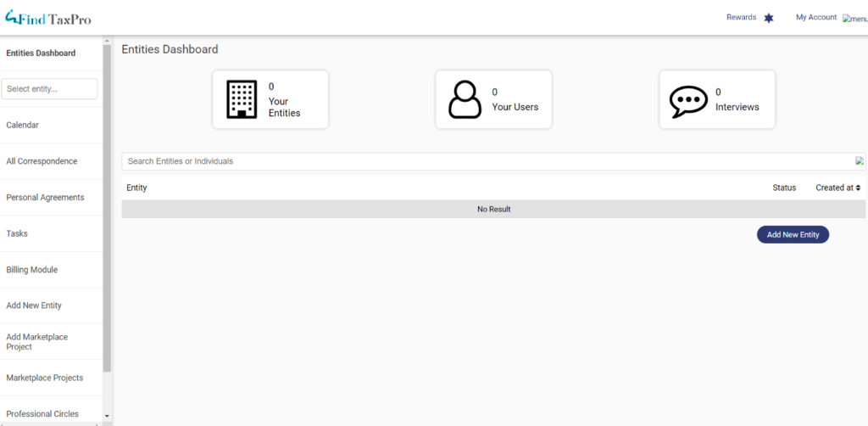Open Marketplace Projects from the sidebar
Viewport: 868px width, 426px height.
[x=44, y=378]
